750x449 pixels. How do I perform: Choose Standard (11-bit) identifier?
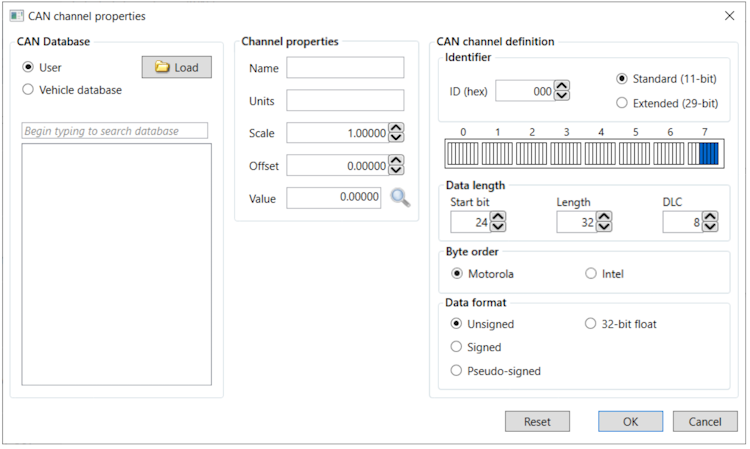point(621,78)
